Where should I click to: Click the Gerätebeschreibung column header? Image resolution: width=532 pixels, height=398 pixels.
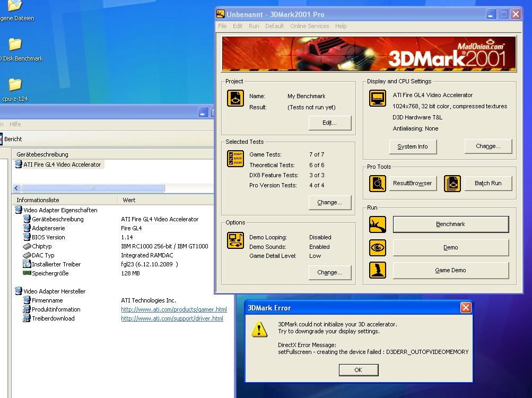click(112, 154)
